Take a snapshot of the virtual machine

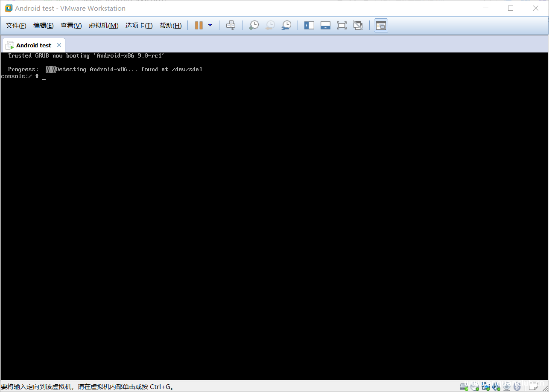point(254,25)
